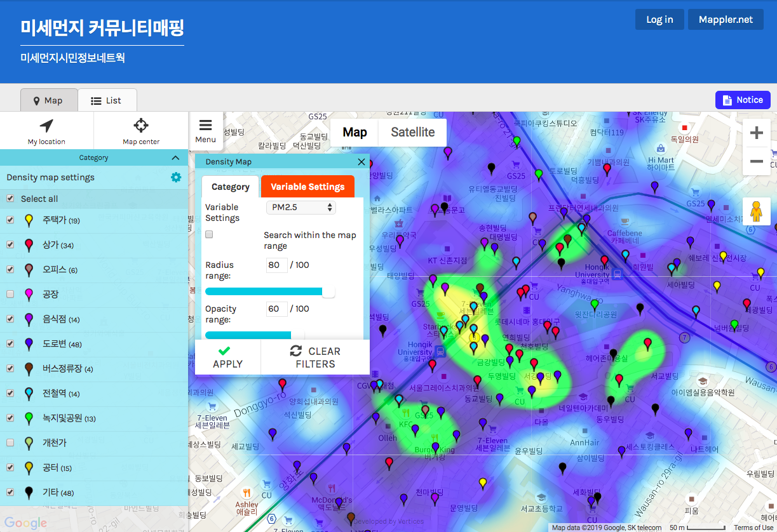Click the gold 공터 pin icon
The height and width of the screenshot is (532, 777).
(x=29, y=468)
